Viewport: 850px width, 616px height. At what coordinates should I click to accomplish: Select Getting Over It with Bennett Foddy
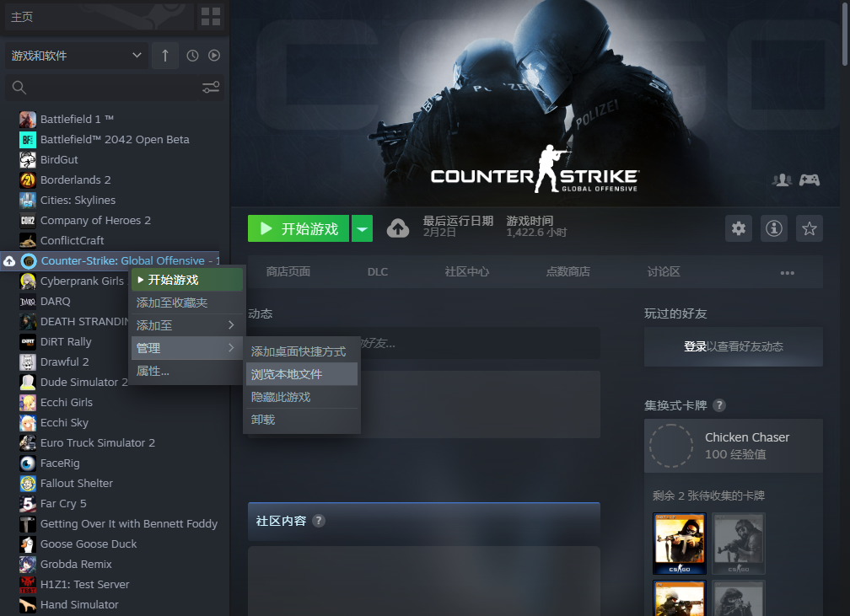point(129,524)
